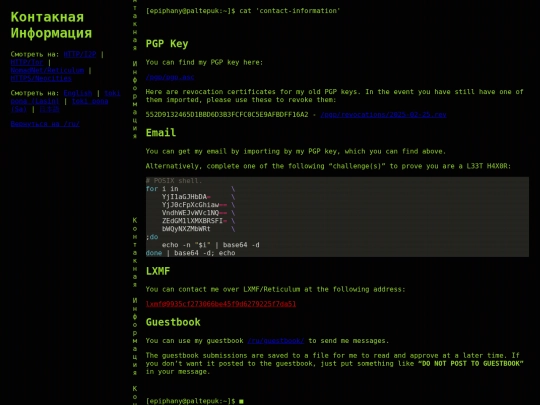Switch the page language to English
Screen dimensions: 540x405
coord(78,93)
